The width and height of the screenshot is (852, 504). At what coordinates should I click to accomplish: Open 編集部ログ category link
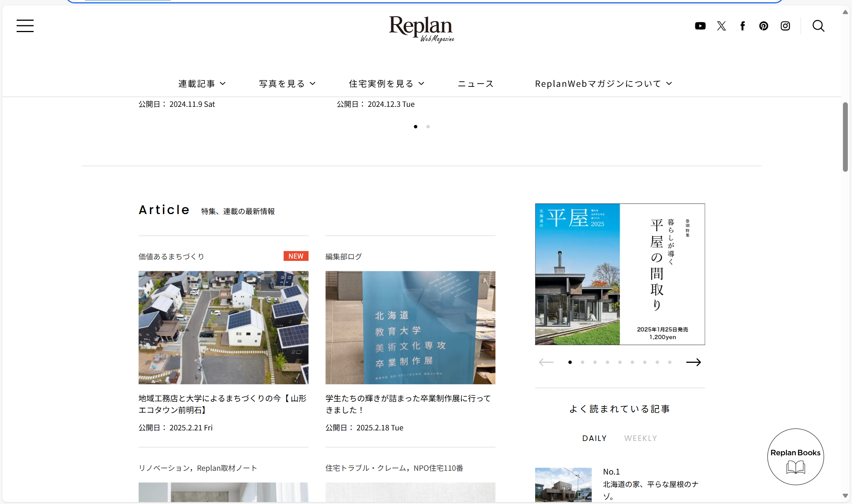pos(344,257)
